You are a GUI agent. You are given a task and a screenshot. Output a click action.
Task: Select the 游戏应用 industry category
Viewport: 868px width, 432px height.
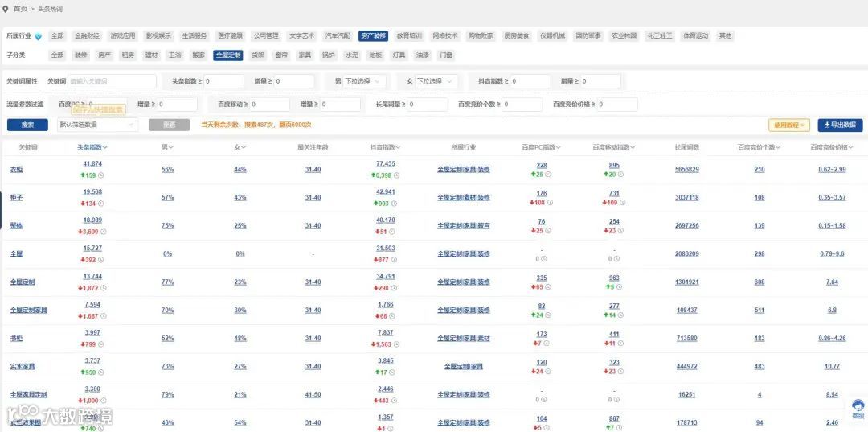point(123,35)
